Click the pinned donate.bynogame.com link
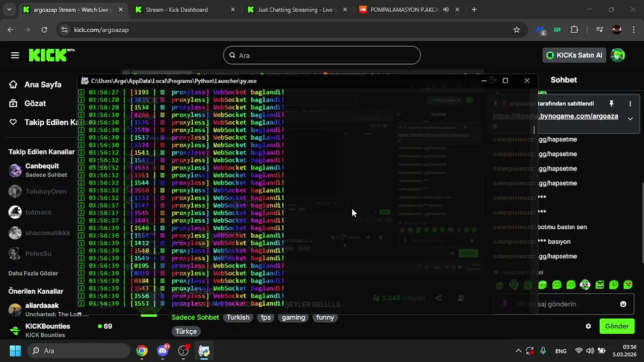Image resolution: width=644 pixels, height=362 pixels. 578,116
